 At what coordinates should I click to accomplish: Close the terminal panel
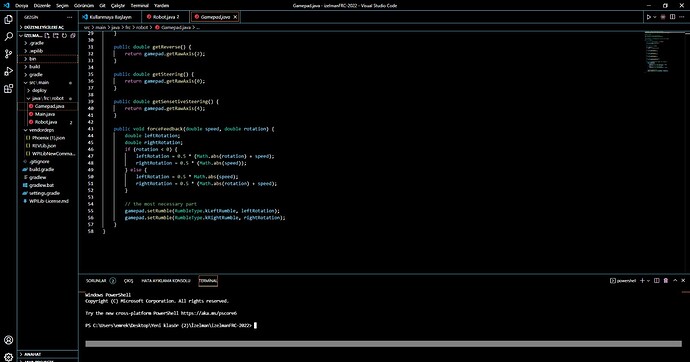(x=683, y=281)
